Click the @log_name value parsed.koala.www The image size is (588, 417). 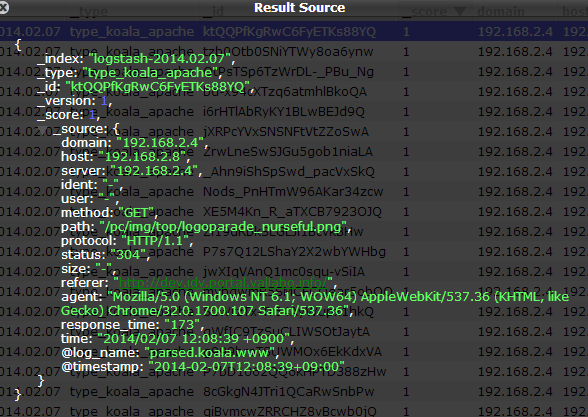(209, 352)
